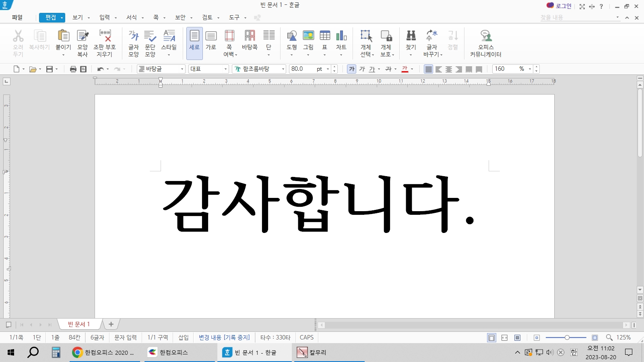
Task: Toggle bold formatting (가)
Action: 351,69
